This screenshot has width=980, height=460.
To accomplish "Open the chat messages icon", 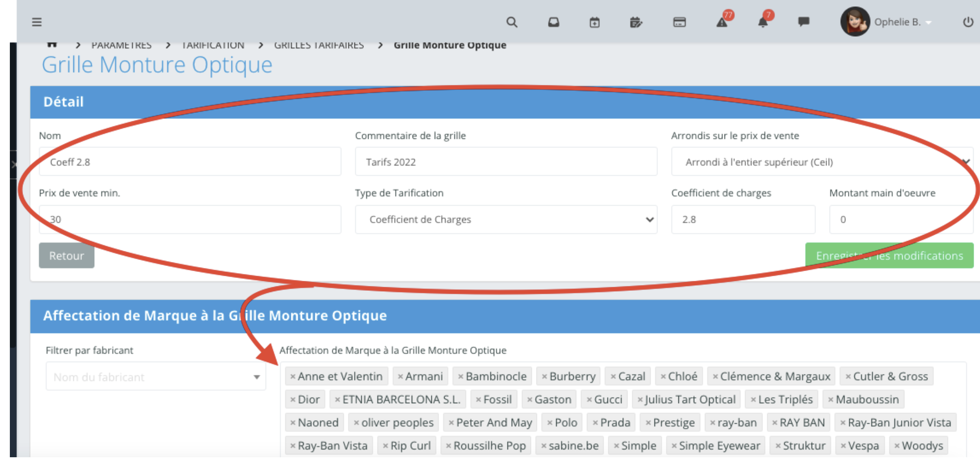I will 803,21.
